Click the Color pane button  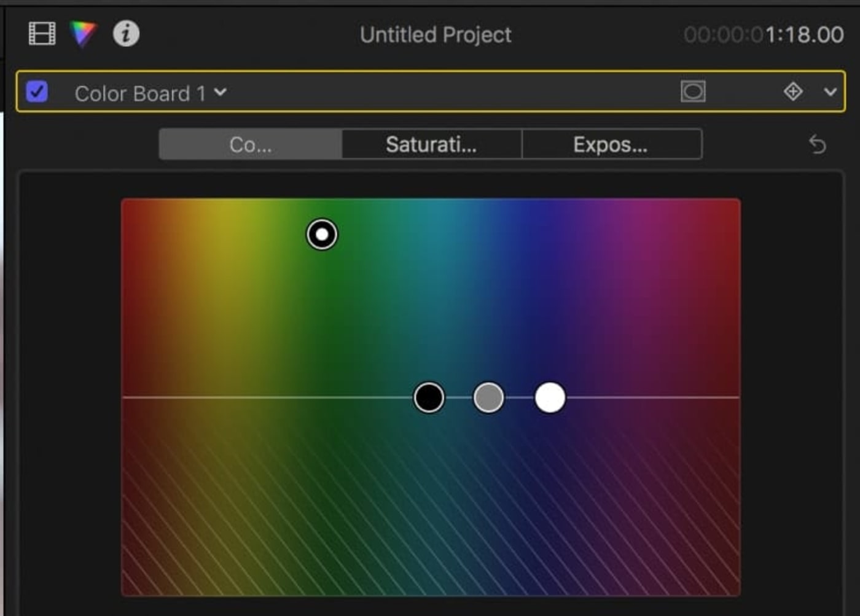click(x=250, y=144)
